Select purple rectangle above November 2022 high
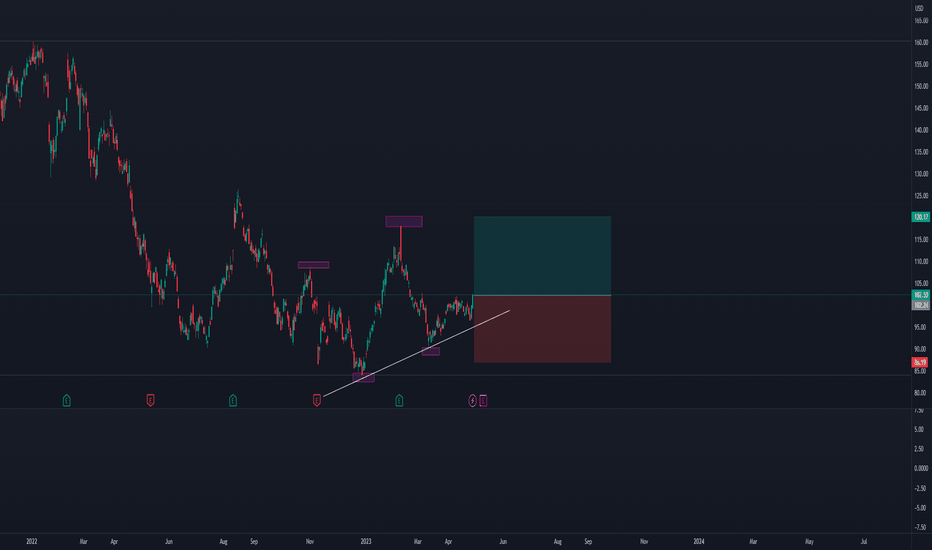 [x=314, y=265]
